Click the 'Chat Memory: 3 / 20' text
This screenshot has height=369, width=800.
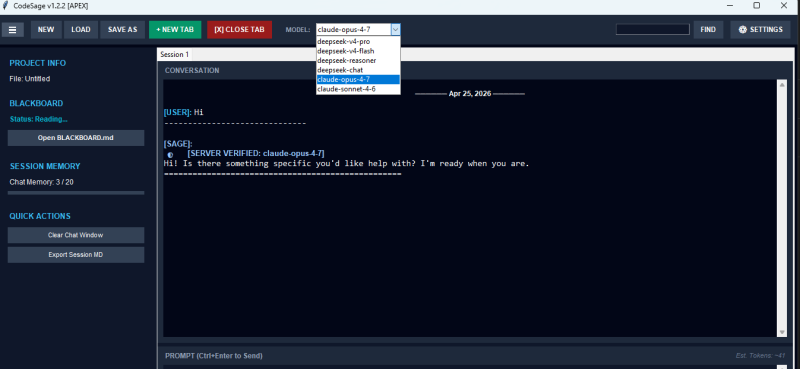coord(41,182)
